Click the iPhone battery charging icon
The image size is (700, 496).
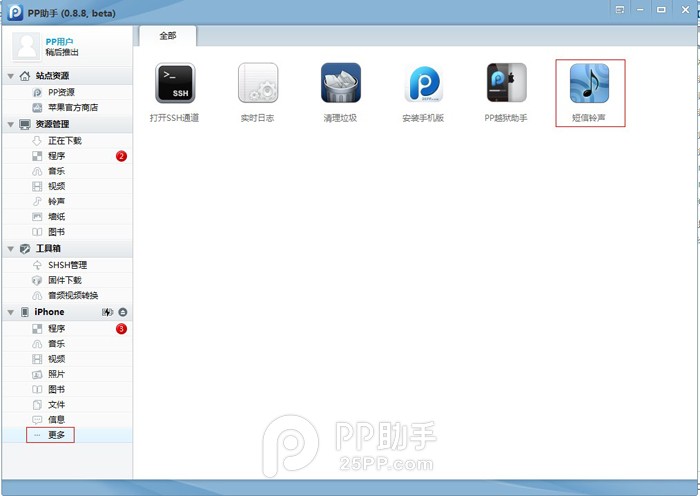107,312
